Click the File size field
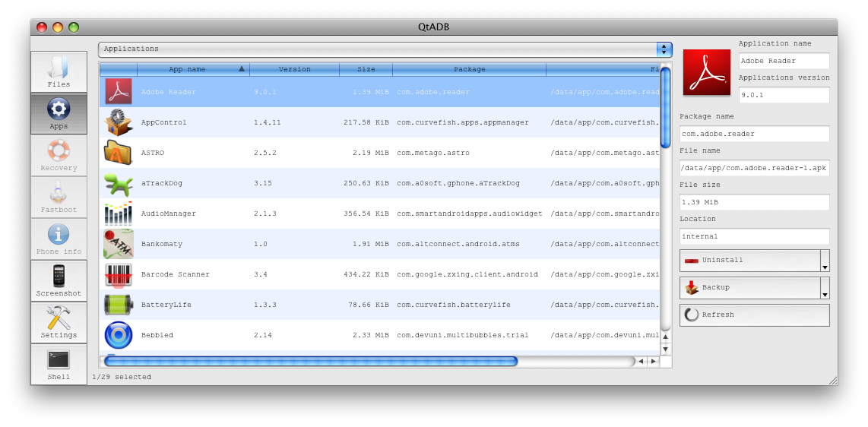868x427 pixels. click(755, 202)
